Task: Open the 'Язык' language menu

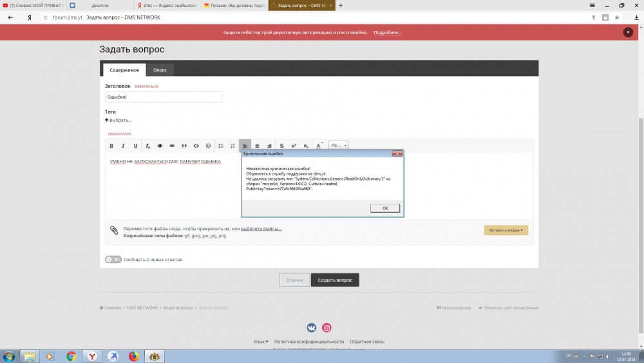Action: coord(261,342)
